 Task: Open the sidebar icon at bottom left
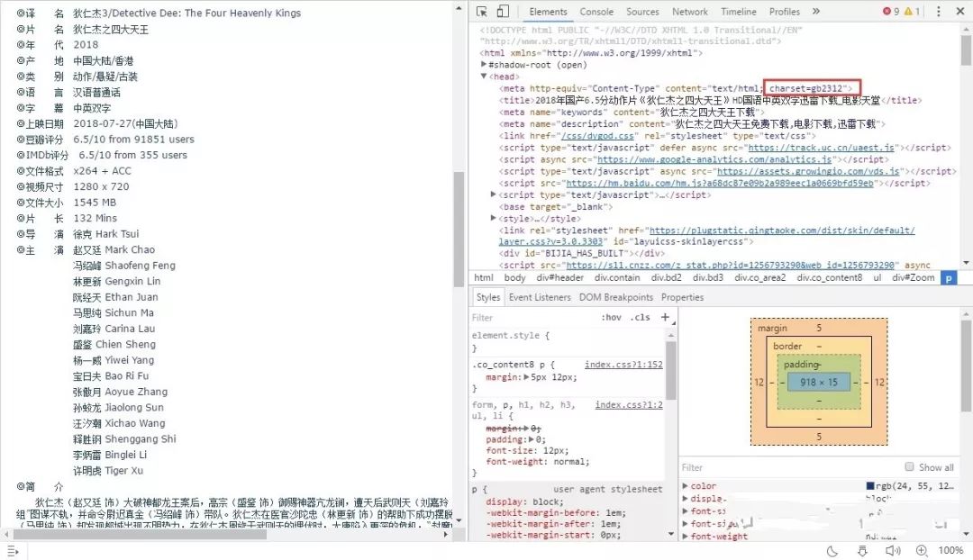[x=13, y=551]
